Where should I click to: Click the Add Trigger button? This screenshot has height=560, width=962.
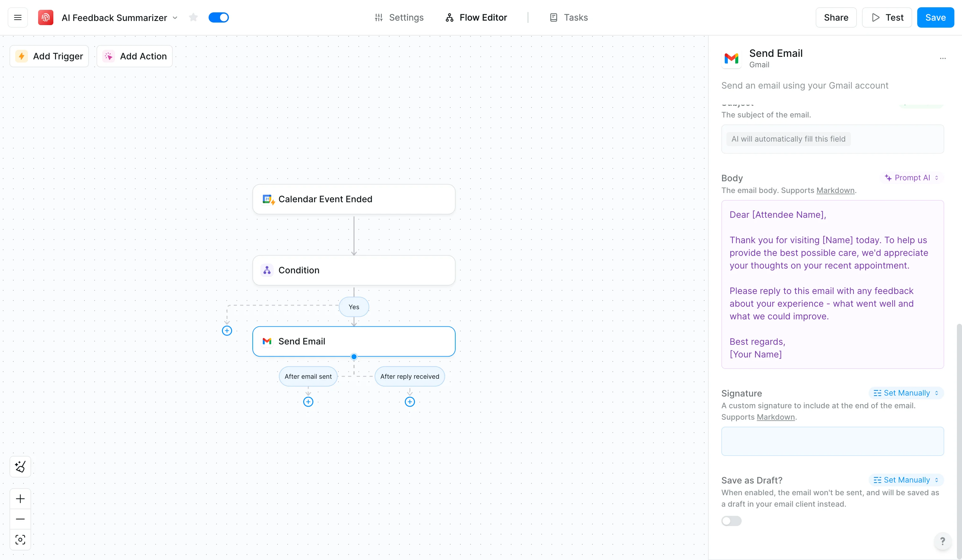49,56
